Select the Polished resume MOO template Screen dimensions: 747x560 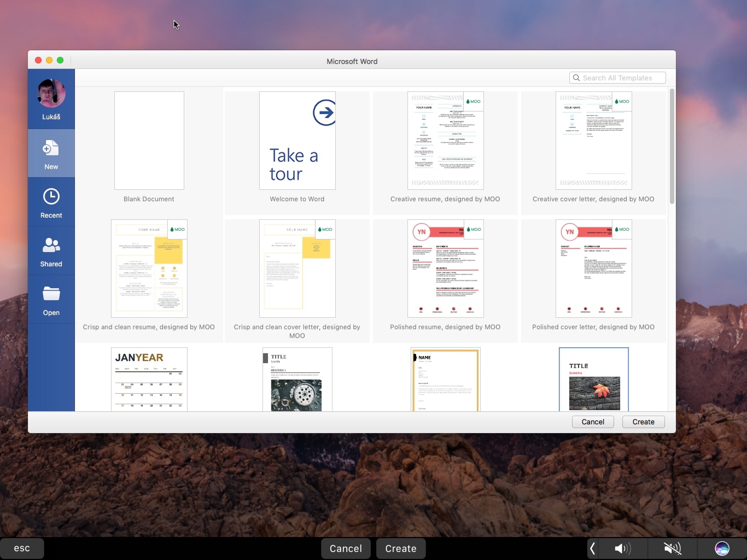pyautogui.click(x=445, y=268)
